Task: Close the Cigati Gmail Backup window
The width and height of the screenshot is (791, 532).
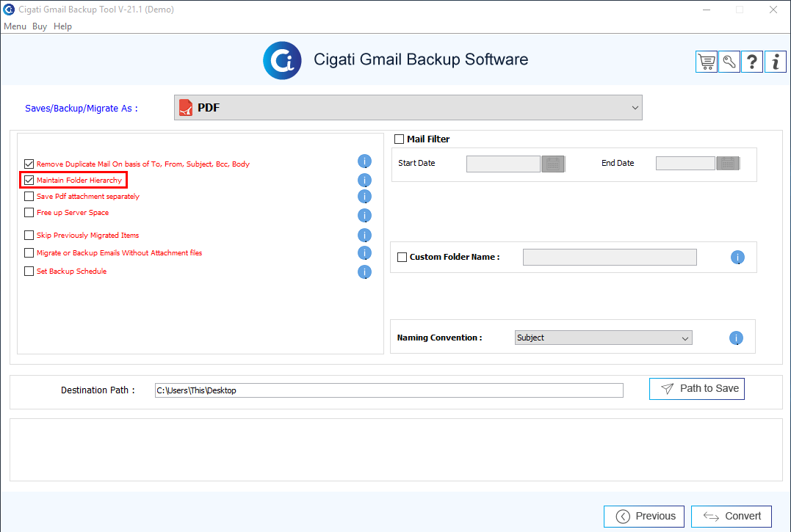Action: (x=773, y=10)
